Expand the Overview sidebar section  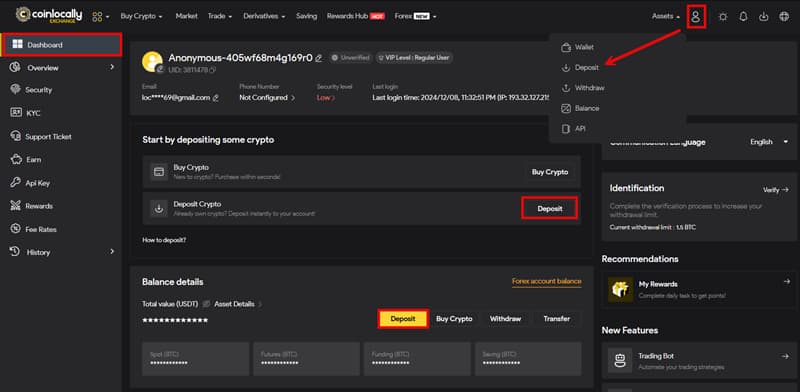tap(61, 67)
